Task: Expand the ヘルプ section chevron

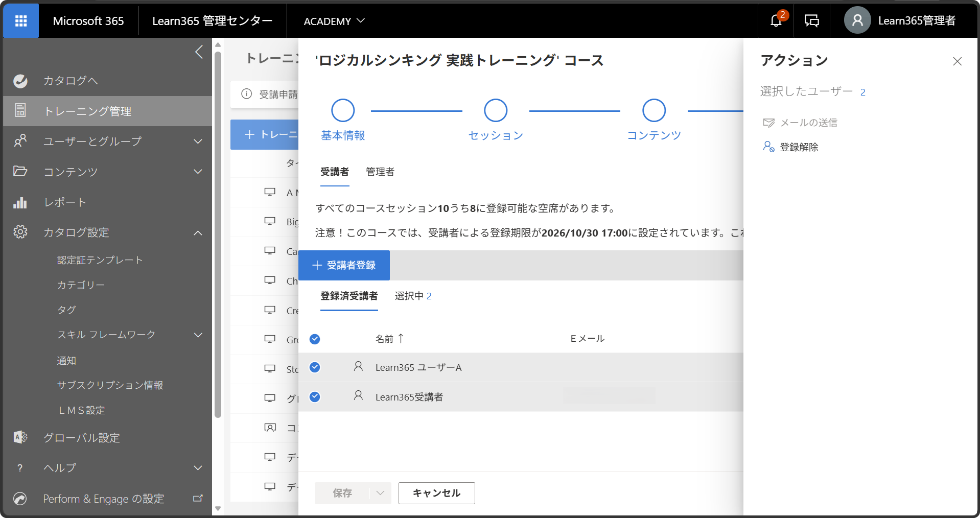Action: click(198, 468)
